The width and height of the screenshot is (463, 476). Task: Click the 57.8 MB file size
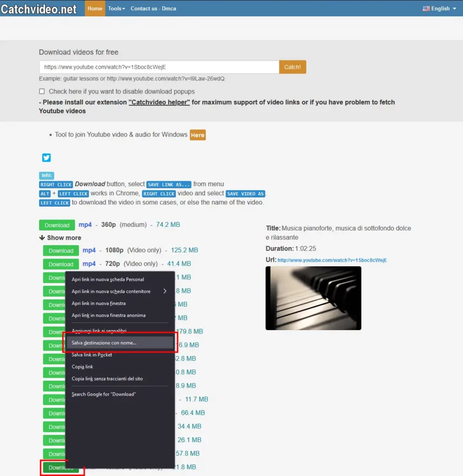tap(188, 454)
